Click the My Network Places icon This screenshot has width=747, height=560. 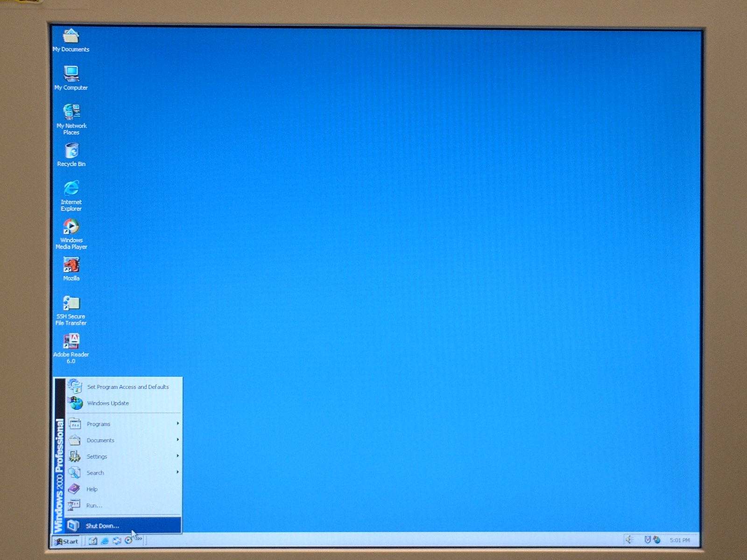coord(71,113)
